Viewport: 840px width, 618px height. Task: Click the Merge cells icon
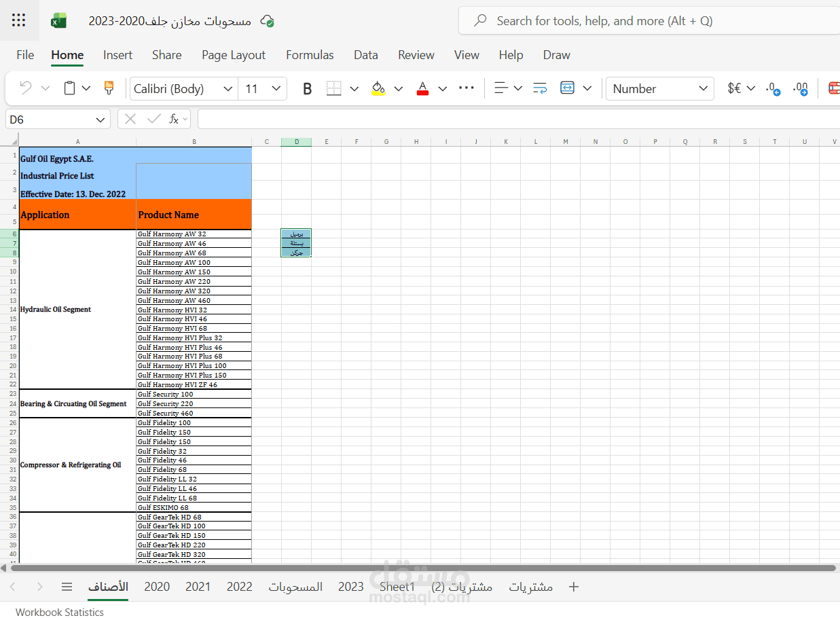pos(567,88)
